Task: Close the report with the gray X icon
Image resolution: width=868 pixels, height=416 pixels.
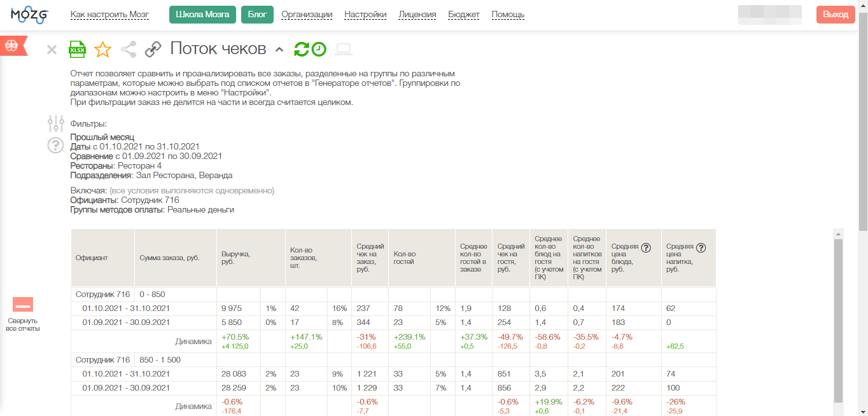Action: pos(52,50)
